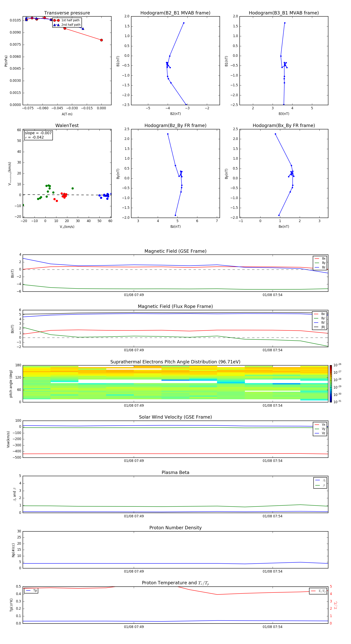
Task: Click the '0.0105' tick on pressure plot
Action: point(15,20)
